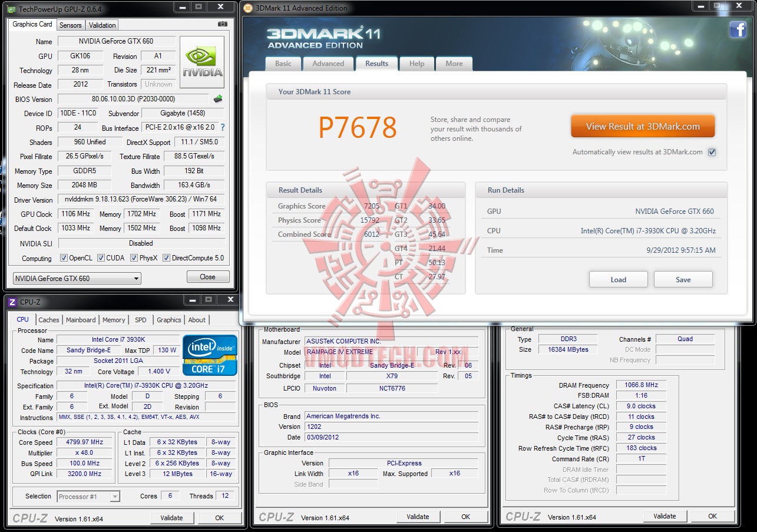Image resolution: width=757 pixels, height=532 pixels.
Task: Click the Intel Core i7 logo badge
Action: 210,355
